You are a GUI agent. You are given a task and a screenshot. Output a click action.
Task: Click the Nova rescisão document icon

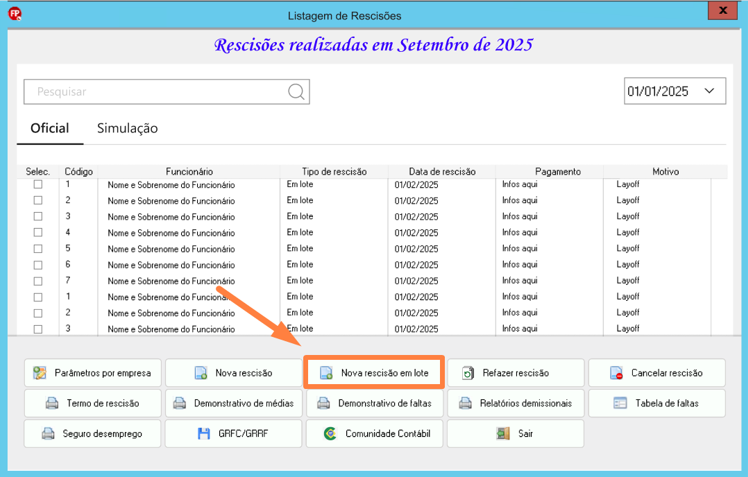click(201, 373)
